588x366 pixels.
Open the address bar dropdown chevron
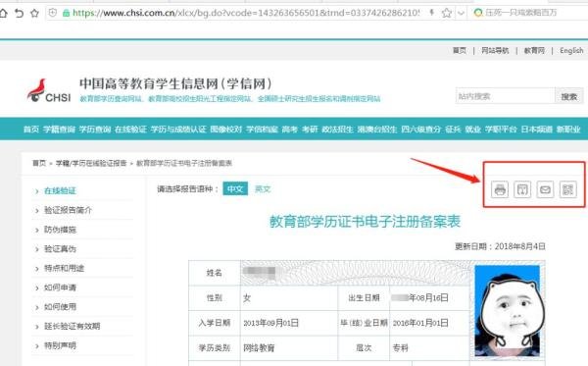(x=461, y=14)
